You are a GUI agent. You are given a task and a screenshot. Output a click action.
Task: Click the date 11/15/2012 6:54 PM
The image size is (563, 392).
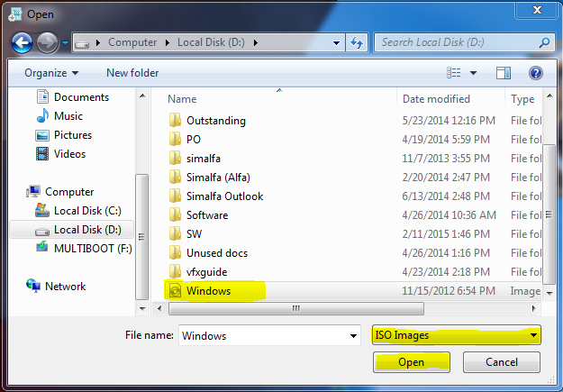coord(449,291)
